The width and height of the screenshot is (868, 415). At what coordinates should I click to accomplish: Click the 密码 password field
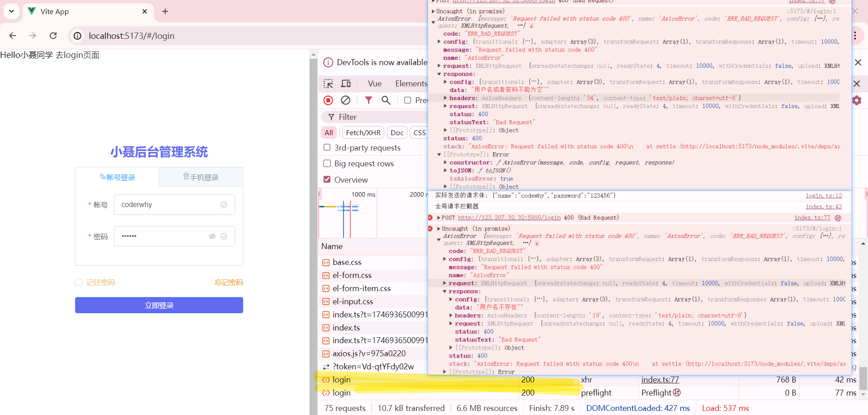click(x=174, y=236)
